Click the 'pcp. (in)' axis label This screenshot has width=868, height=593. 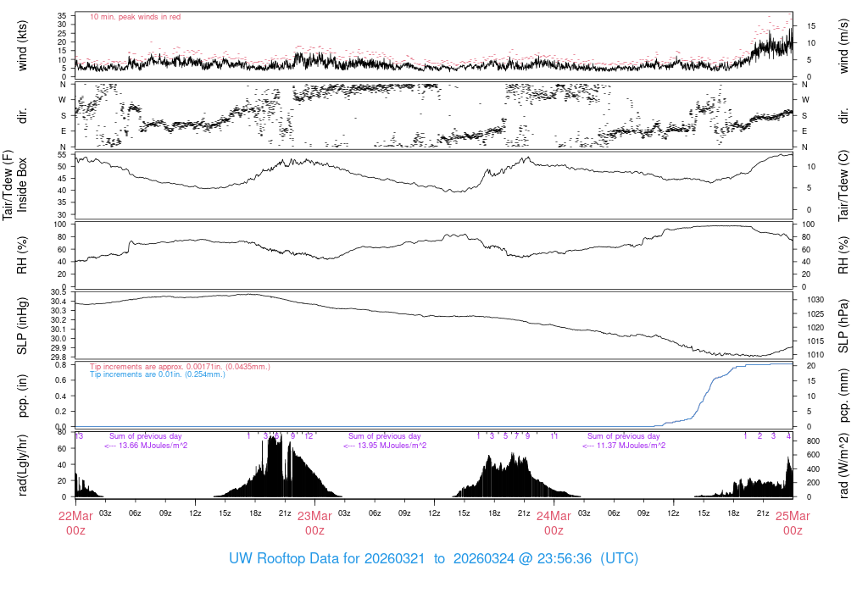(22, 395)
